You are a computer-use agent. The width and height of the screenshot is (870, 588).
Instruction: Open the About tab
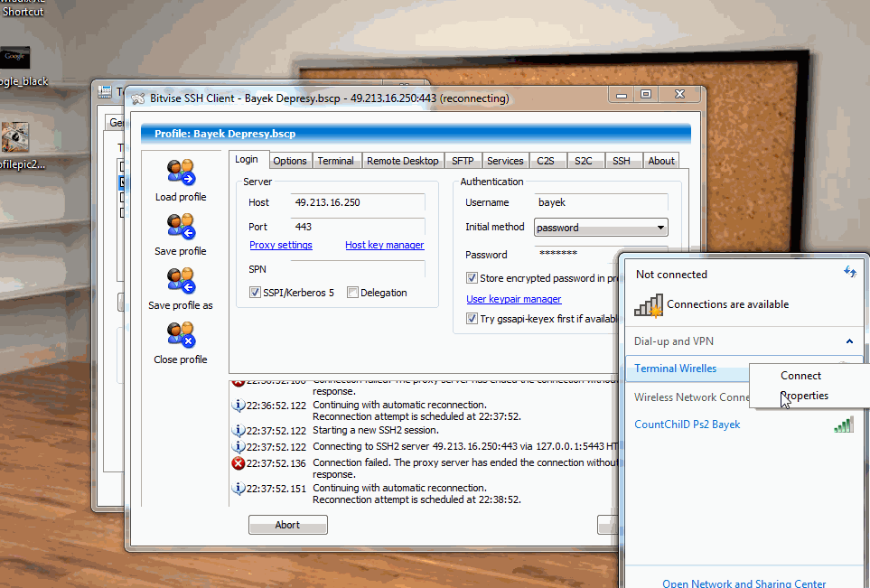point(661,161)
